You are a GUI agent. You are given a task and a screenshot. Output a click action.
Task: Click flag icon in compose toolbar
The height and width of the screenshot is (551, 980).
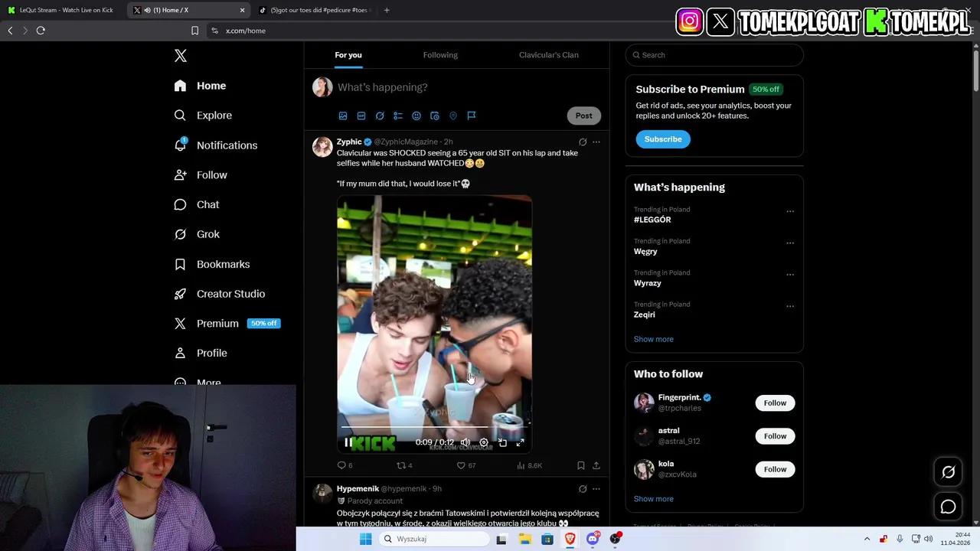472,116
